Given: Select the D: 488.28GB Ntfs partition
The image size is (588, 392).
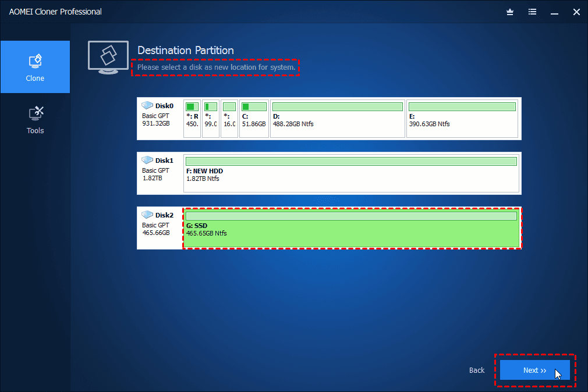Looking at the screenshot, I should tap(338, 119).
